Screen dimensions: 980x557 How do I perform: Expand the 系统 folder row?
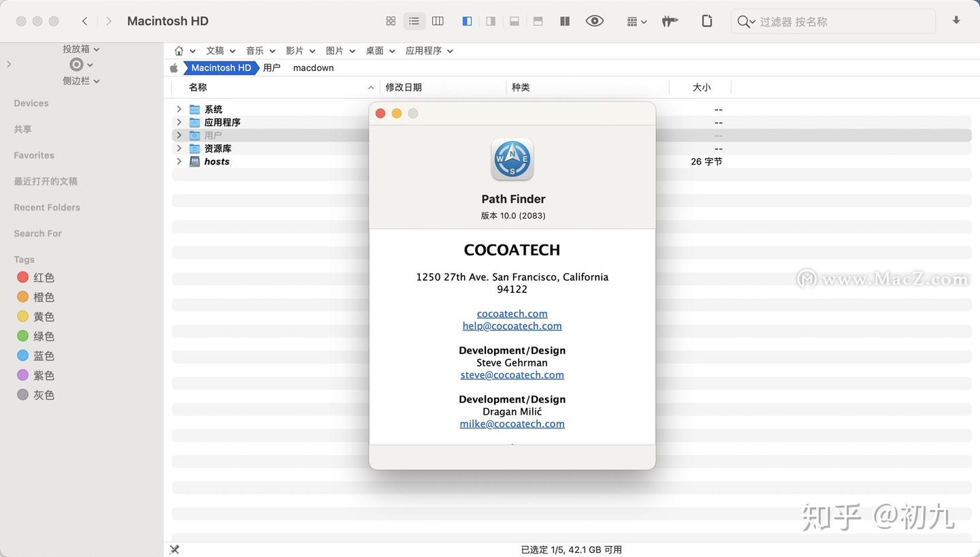[x=179, y=109]
